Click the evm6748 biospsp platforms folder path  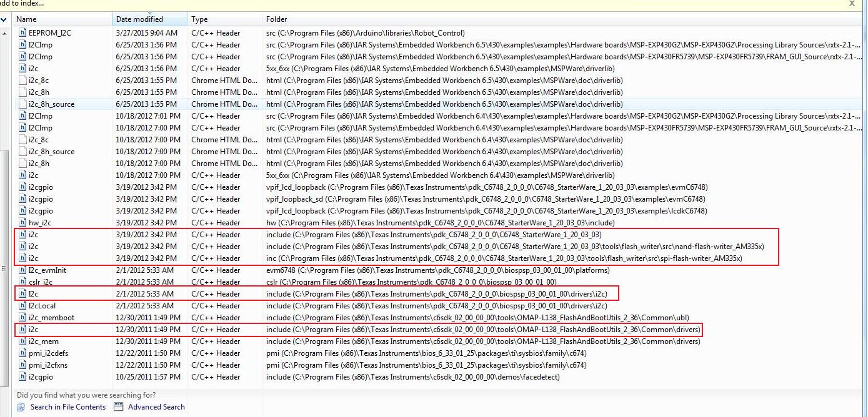click(x=437, y=270)
